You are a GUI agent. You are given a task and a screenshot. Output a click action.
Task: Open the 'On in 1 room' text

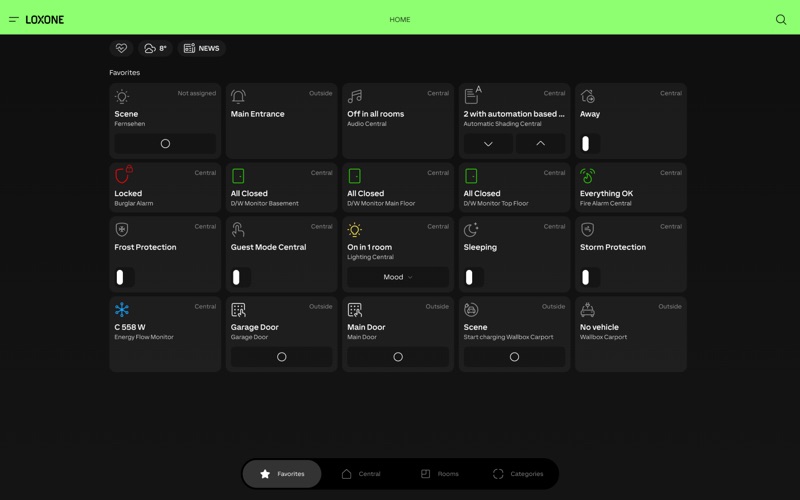pyautogui.click(x=369, y=247)
